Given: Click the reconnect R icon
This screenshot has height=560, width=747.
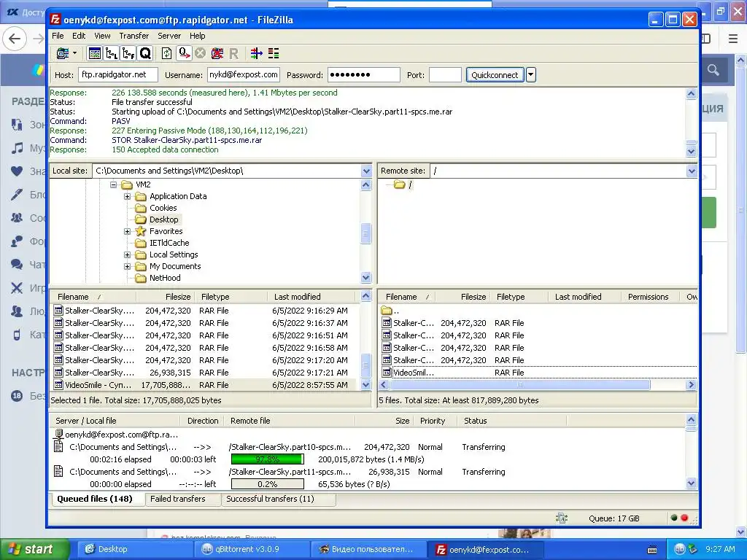Looking at the screenshot, I should (233, 53).
